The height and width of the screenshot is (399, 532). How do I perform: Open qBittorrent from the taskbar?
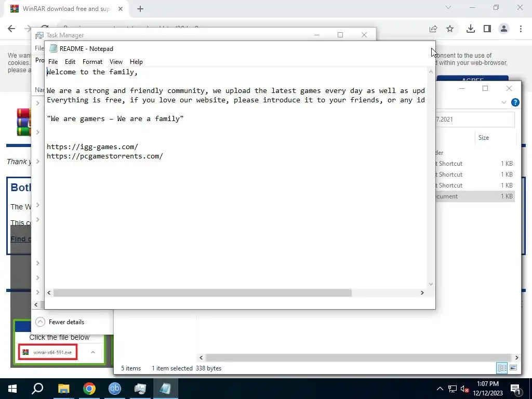pyautogui.click(x=115, y=389)
